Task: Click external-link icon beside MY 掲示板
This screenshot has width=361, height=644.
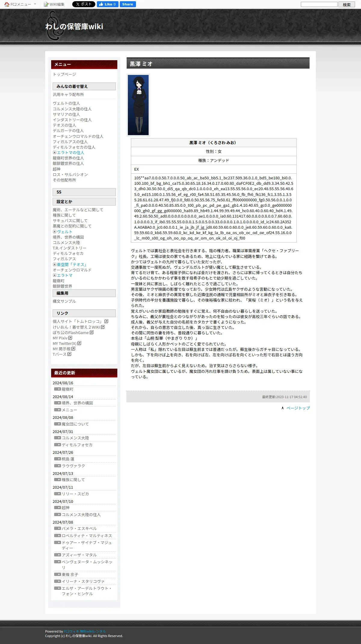Action: point(73,349)
